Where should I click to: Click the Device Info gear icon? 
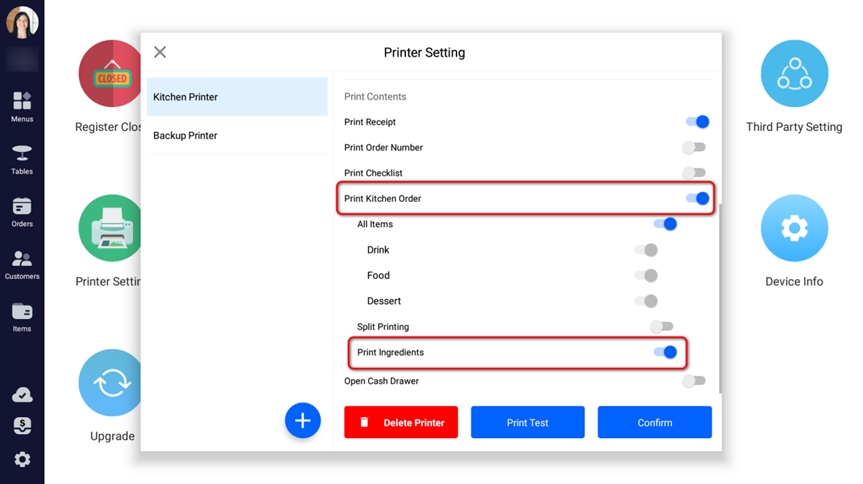point(794,228)
